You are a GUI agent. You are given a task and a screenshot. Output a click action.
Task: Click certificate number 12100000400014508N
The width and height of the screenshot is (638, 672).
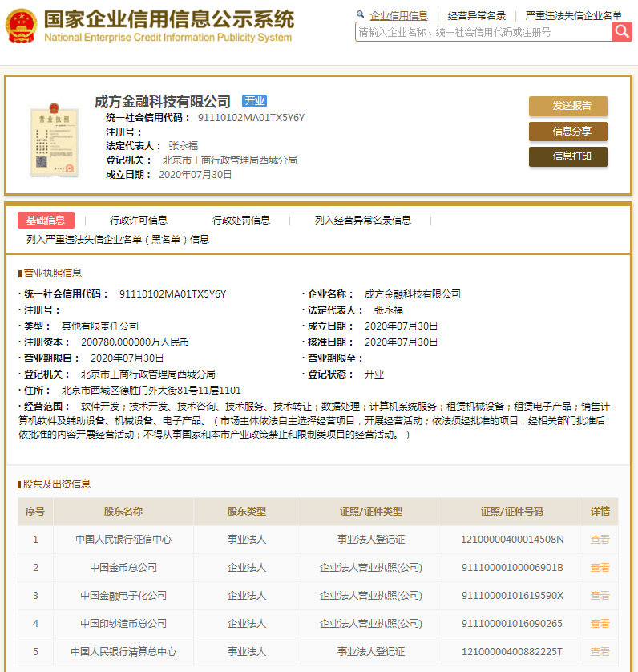[512, 539]
